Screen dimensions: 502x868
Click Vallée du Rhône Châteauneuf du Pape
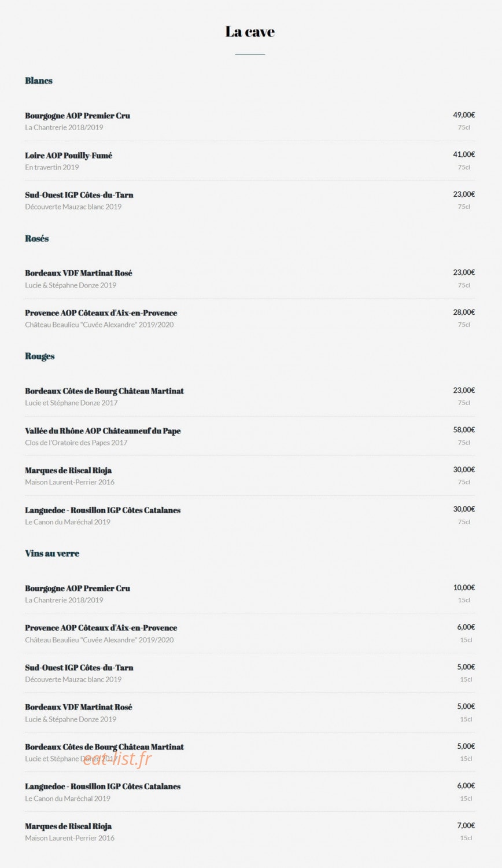click(x=103, y=431)
